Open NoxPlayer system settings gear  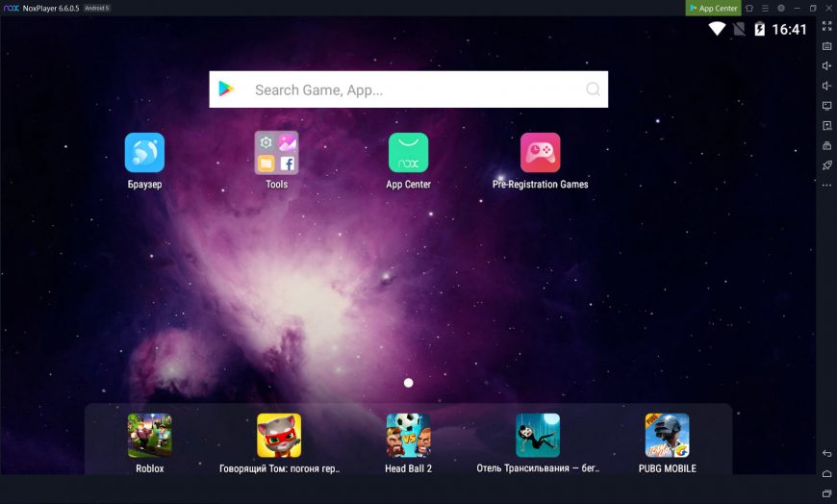pyautogui.click(x=781, y=8)
